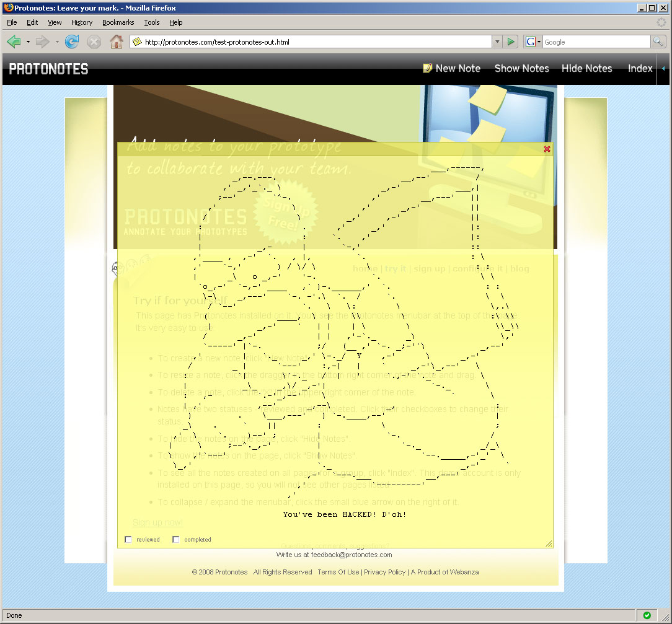Close the yellow note with red X
The height and width of the screenshot is (624, 672).
547,149
